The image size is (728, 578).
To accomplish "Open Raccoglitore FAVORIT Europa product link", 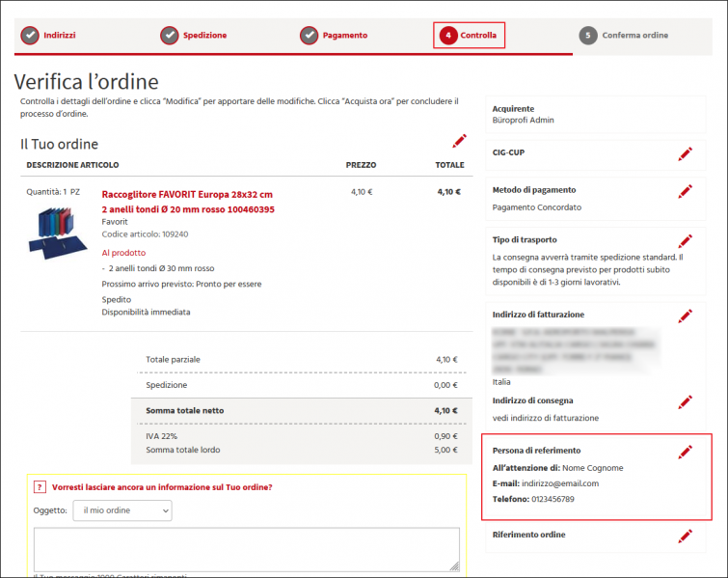I will [x=188, y=202].
